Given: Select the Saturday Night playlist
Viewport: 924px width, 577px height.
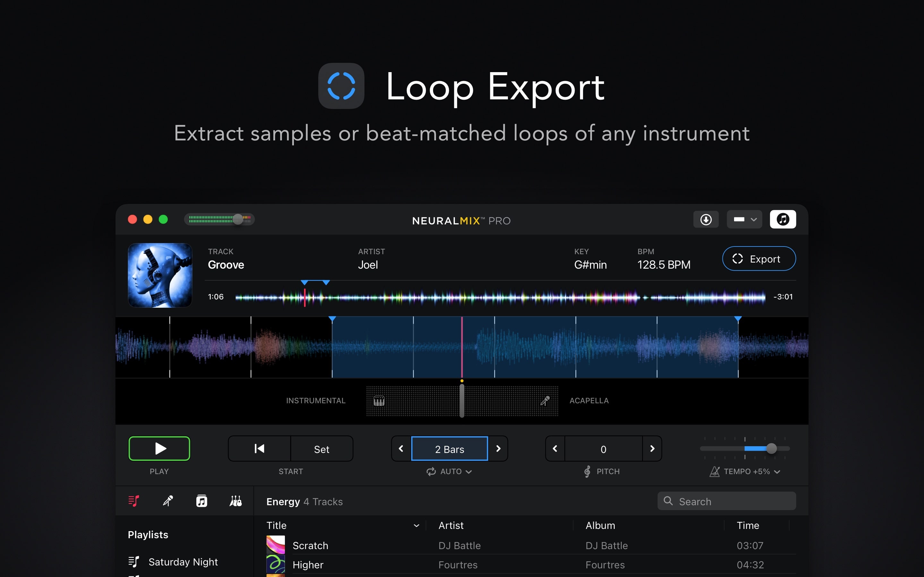Looking at the screenshot, I should (183, 562).
